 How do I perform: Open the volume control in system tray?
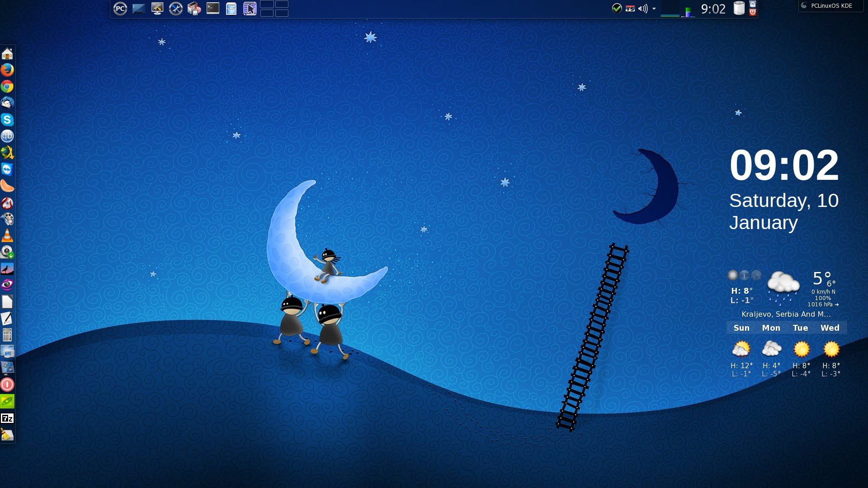(x=642, y=9)
